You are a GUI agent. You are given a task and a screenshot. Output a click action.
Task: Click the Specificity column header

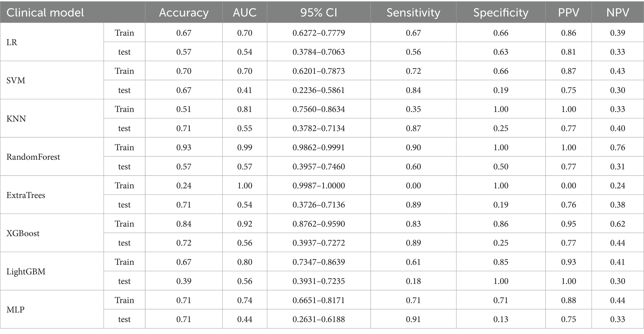point(501,12)
